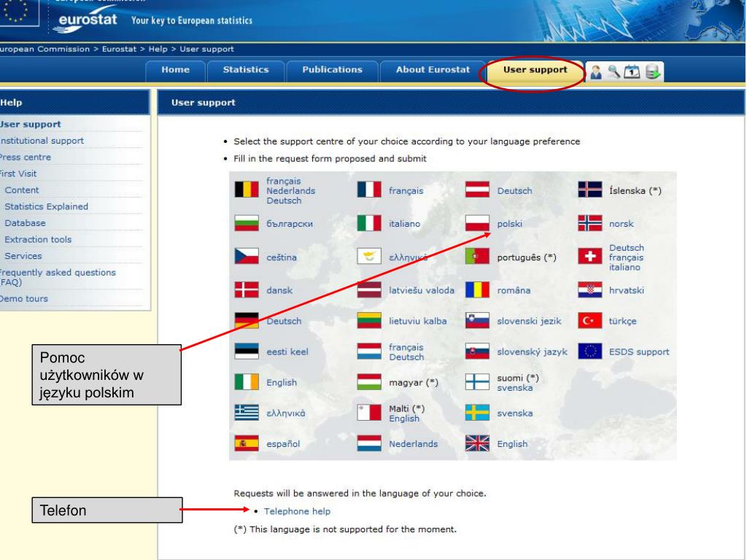This screenshot has width=747, height=560.
Task: Click the eurostat logo in header
Action: click(86, 20)
